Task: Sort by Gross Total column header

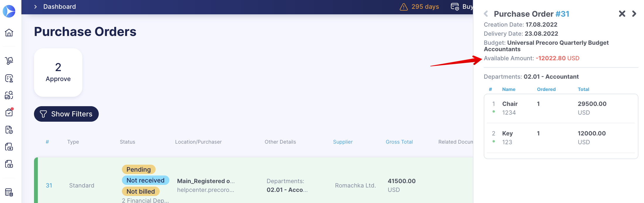Action: click(399, 142)
